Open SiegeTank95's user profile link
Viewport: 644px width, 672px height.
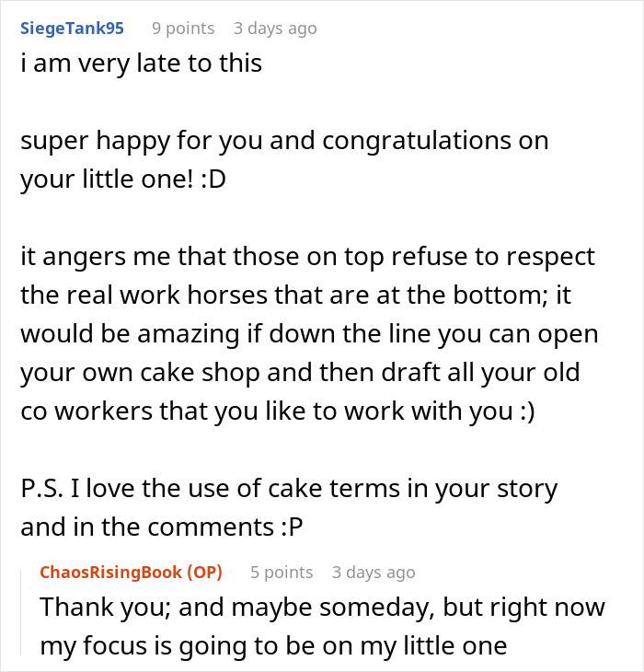(x=72, y=29)
